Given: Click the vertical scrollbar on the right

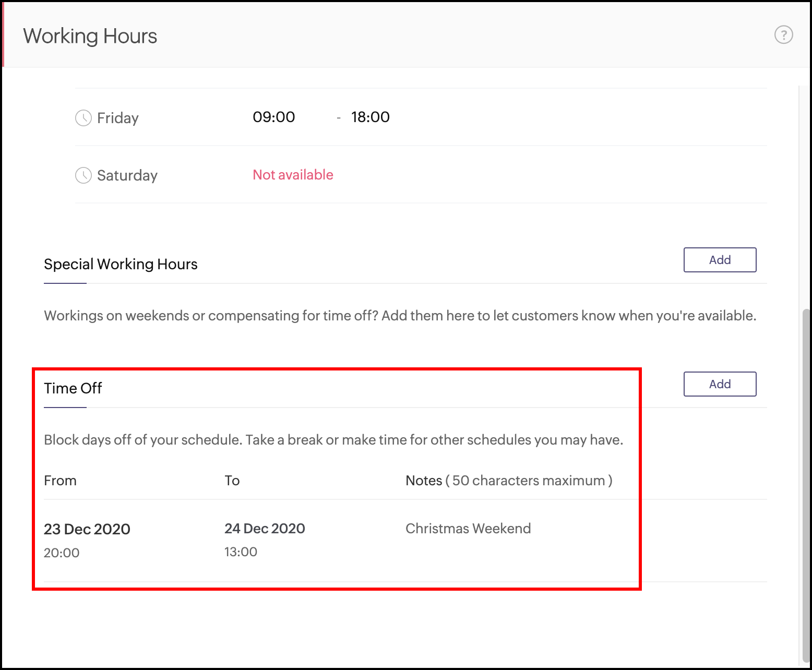Looking at the screenshot, I should click(x=807, y=470).
